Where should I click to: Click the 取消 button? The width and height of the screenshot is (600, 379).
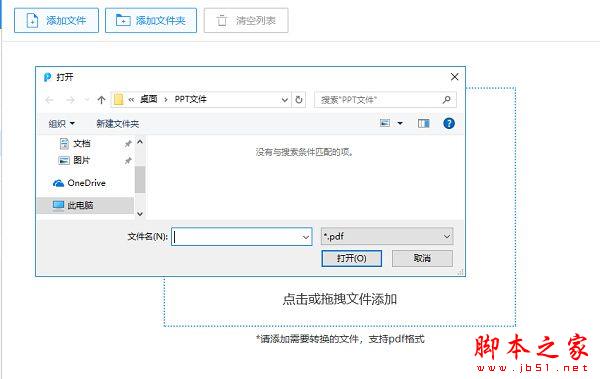click(422, 258)
